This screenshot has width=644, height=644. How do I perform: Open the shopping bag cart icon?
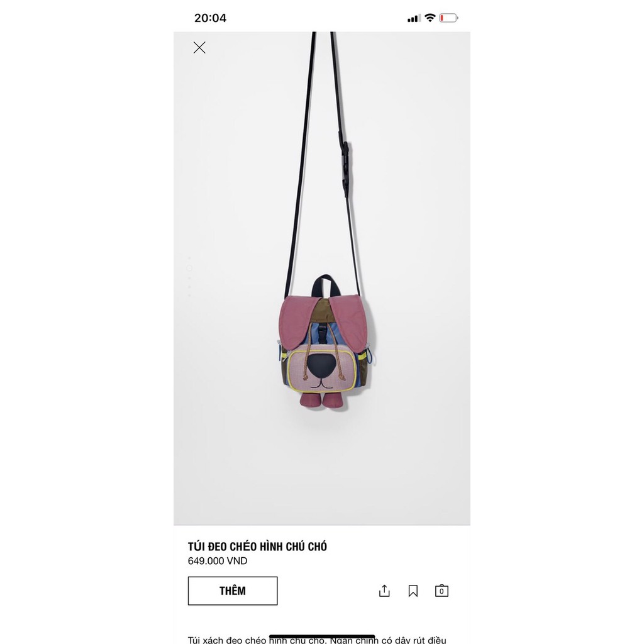tap(441, 591)
